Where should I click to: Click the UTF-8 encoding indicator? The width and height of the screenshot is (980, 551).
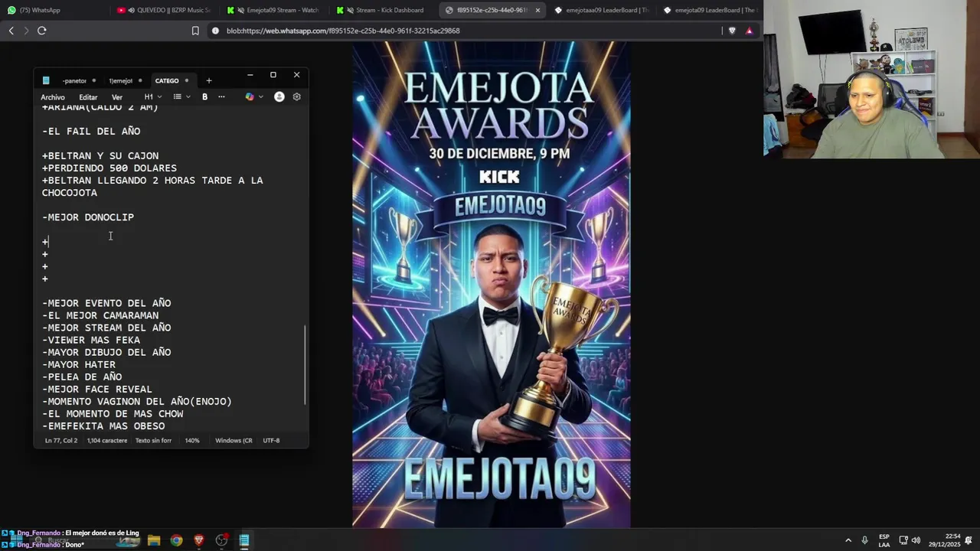click(x=271, y=441)
